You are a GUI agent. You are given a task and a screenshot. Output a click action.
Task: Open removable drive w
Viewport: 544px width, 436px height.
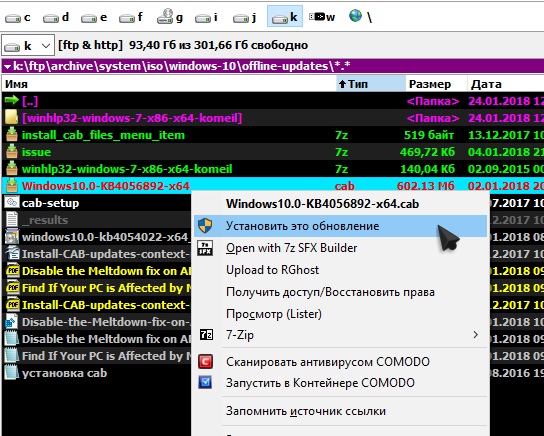[x=322, y=17]
